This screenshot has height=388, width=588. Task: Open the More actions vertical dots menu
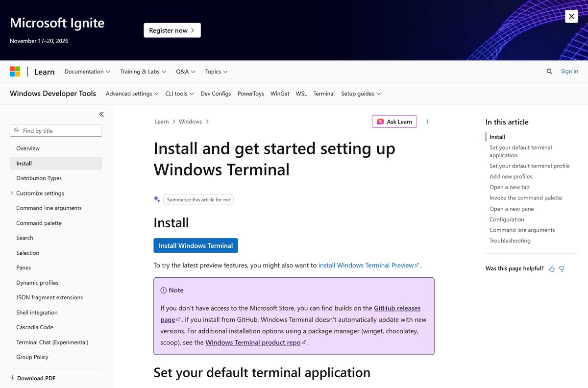[x=427, y=121]
